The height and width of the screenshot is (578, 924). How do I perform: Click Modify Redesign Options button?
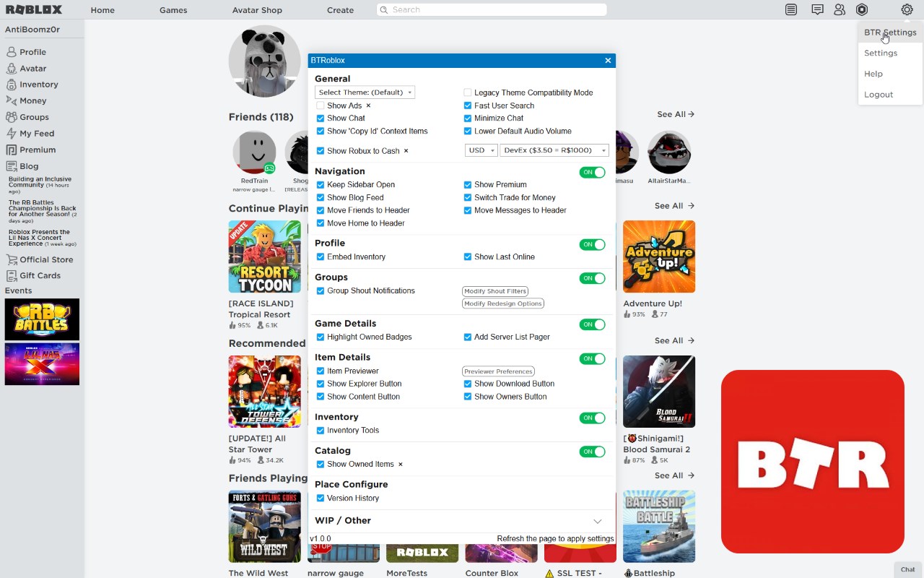click(503, 303)
